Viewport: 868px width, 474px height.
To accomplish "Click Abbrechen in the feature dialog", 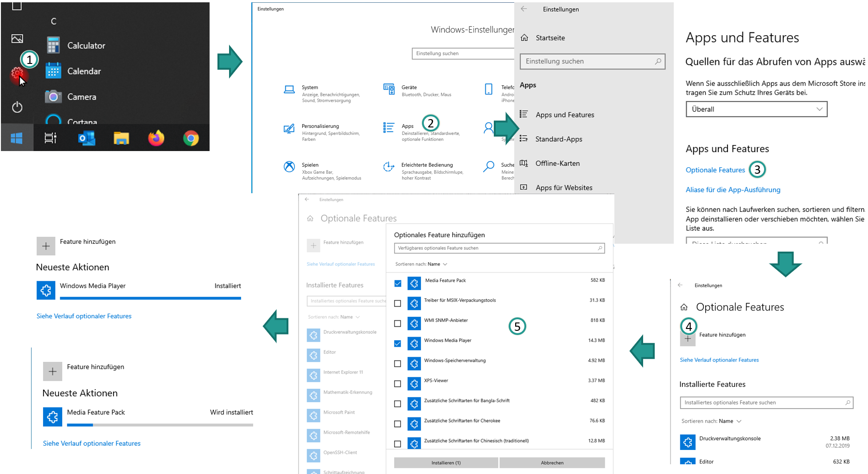I will click(552, 463).
